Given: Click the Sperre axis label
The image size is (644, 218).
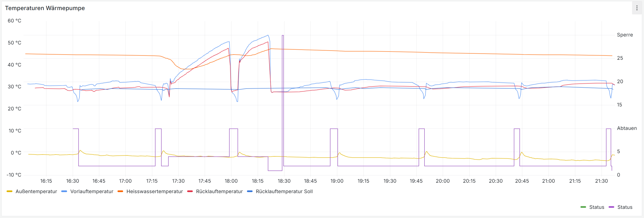Looking at the screenshot, I should [x=625, y=35].
